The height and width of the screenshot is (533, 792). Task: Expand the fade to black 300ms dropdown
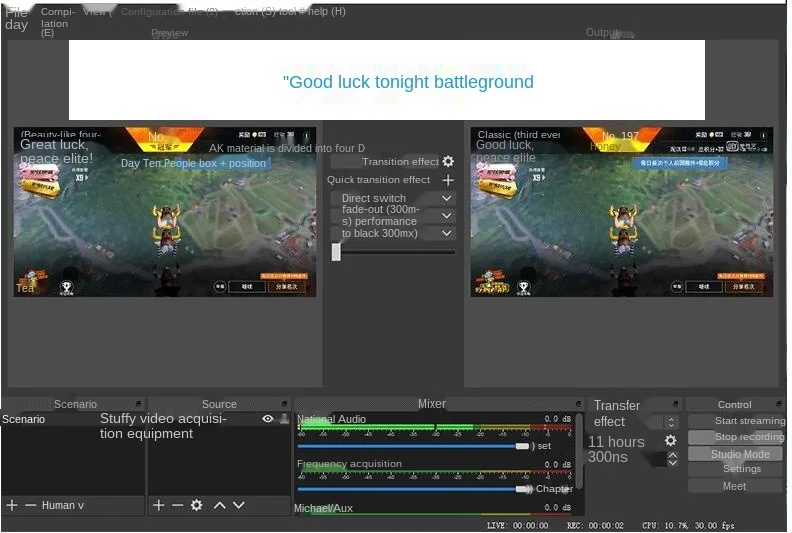pyautogui.click(x=447, y=233)
